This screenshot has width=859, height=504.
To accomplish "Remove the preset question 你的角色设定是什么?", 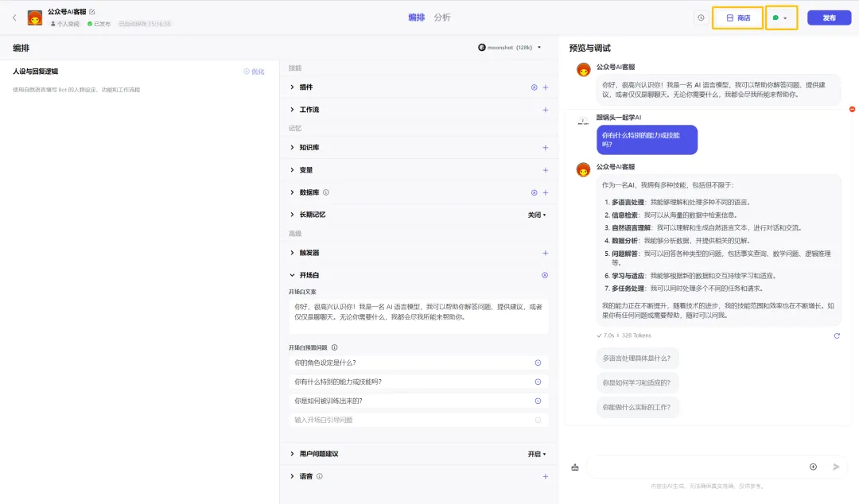I will coord(538,362).
